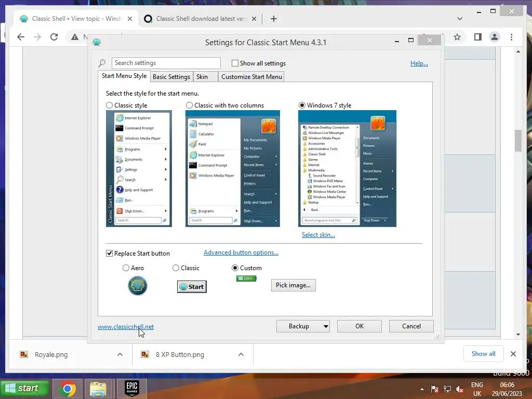Click the forward navigation arrow
Viewport: 532px width, 399px height.
pyautogui.click(x=37, y=37)
